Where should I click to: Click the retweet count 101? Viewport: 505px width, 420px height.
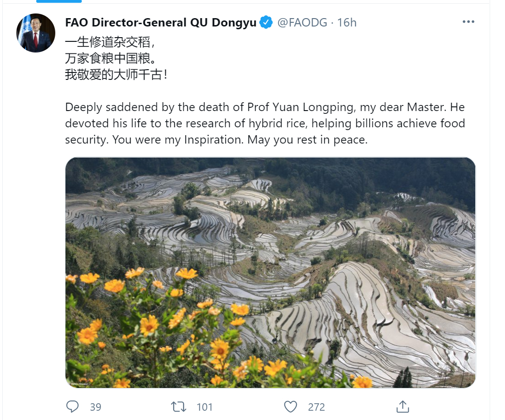(x=204, y=407)
